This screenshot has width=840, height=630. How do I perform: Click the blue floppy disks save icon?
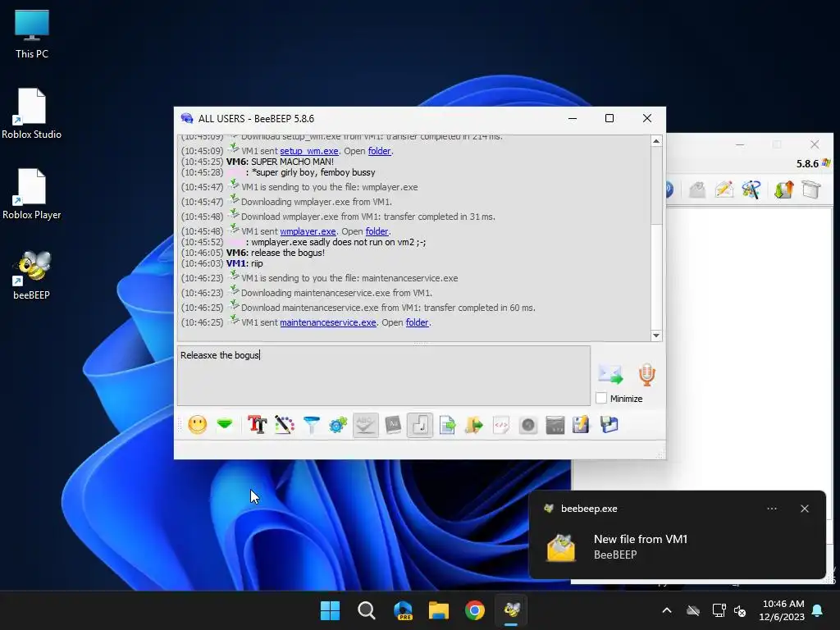(x=609, y=426)
